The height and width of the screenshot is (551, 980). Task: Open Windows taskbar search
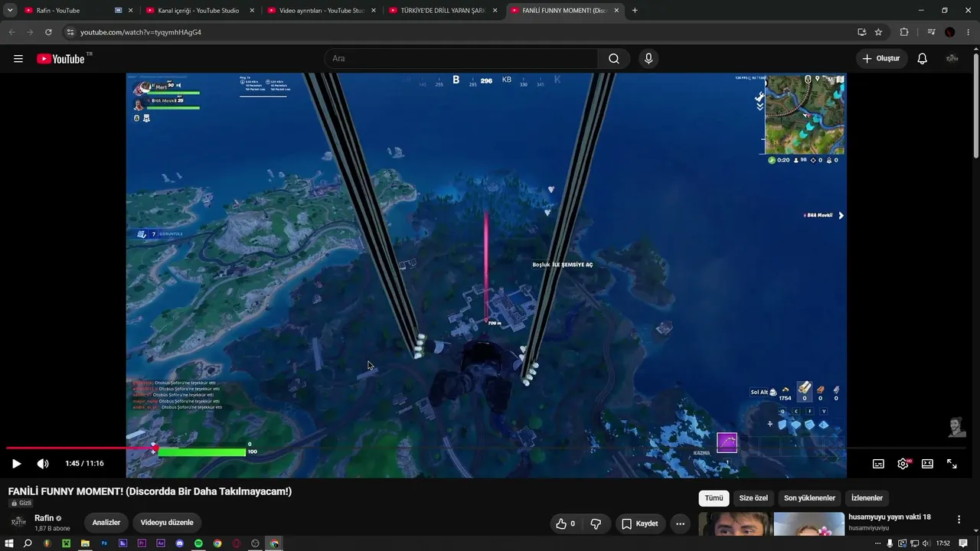(x=28, y=543)
